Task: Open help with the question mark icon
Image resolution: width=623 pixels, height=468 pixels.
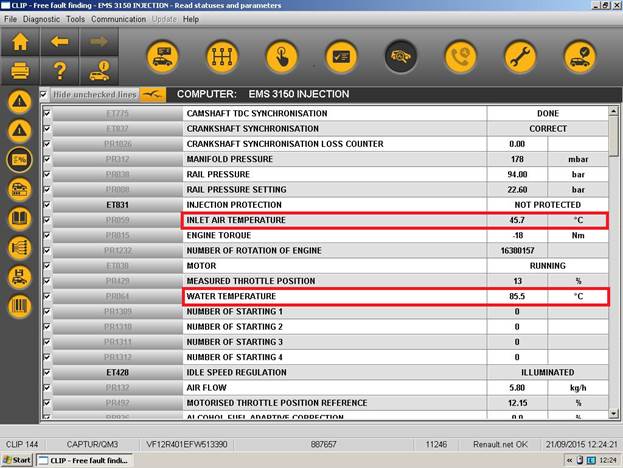Action: (x=59, y=71)
